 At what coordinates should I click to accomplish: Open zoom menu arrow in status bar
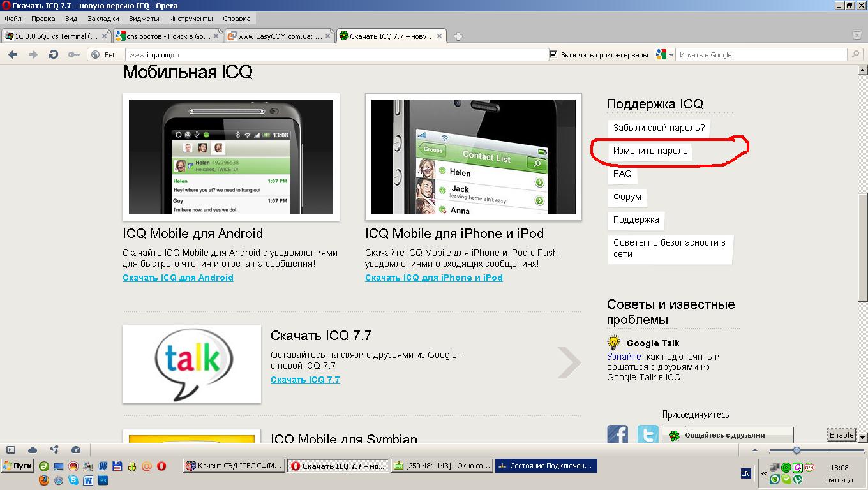pos(755,450)
